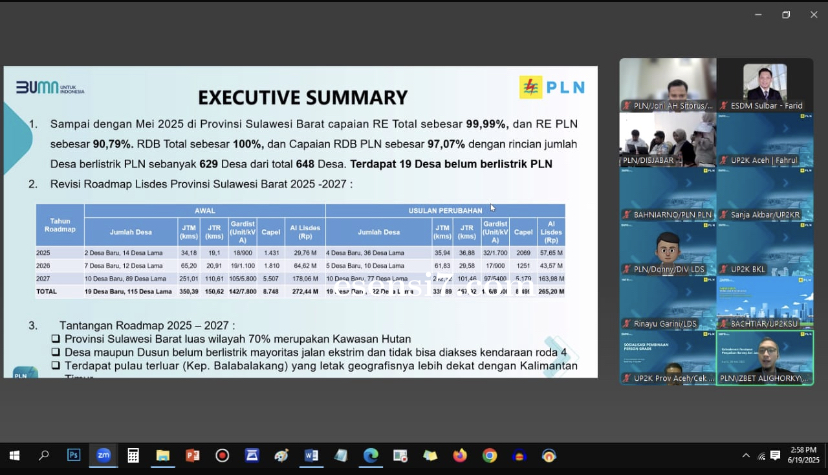The image size is (828, 475).
Task: Click the Zoom app icon in the taskbar
Action: point(103,455)
